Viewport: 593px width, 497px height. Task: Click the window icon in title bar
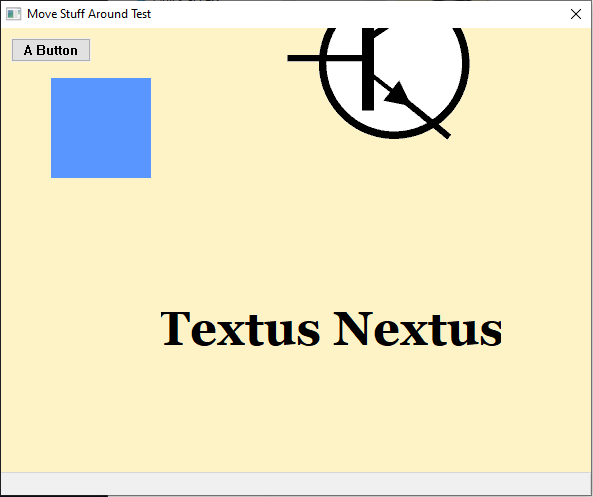[x=14, y=14]
